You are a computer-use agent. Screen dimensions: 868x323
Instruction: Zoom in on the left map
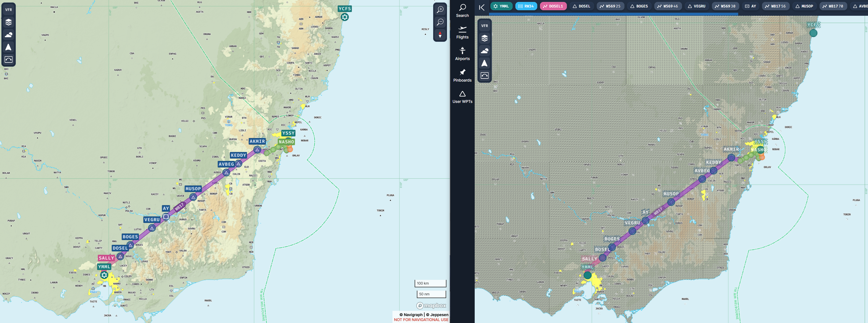coord(440,9)
